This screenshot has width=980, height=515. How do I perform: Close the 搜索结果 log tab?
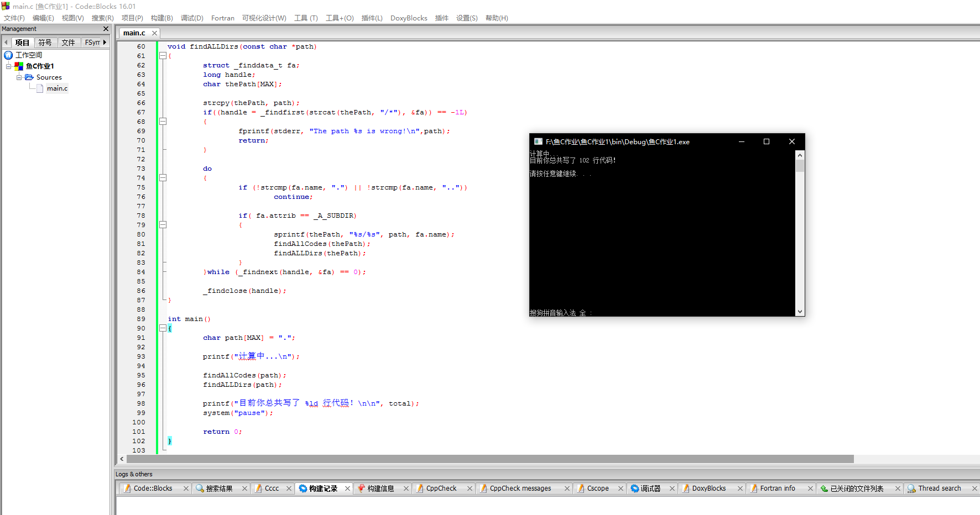244,488
